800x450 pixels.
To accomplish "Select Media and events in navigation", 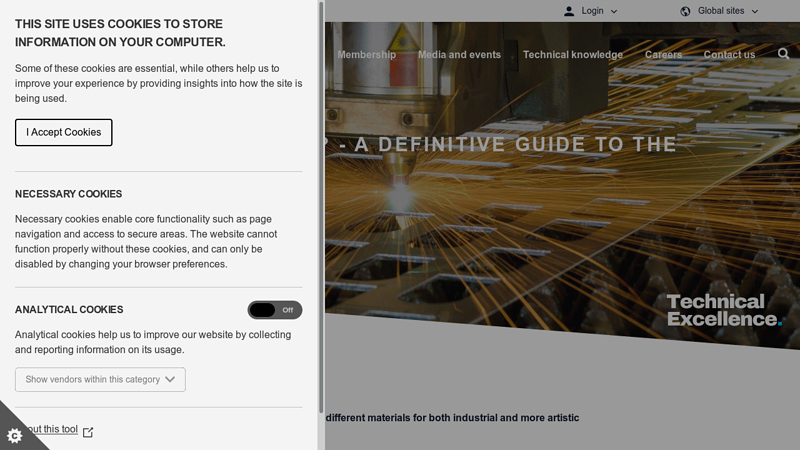I will (459, 55).
